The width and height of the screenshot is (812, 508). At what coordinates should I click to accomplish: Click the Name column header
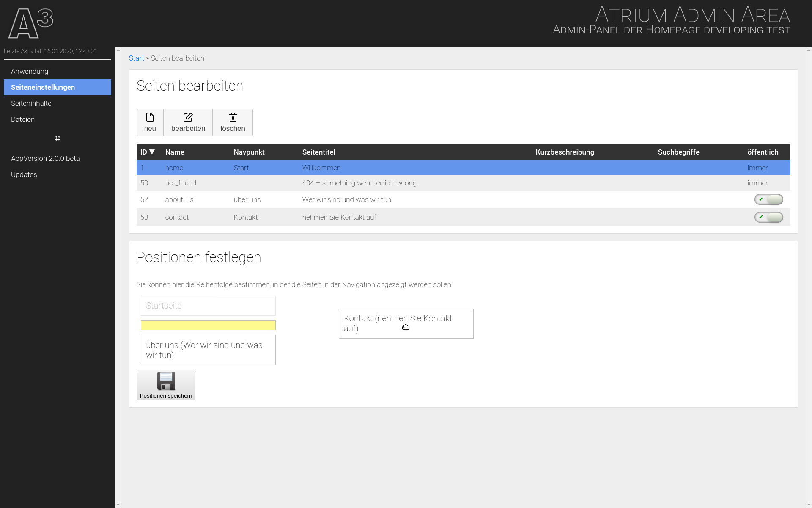point(175,152)
